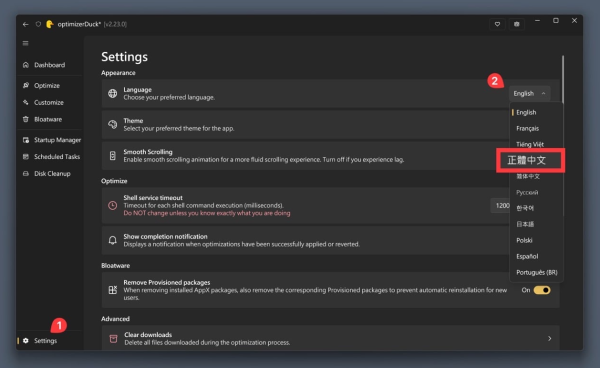Click the Clear downloads bin icon

pos(113,339)
